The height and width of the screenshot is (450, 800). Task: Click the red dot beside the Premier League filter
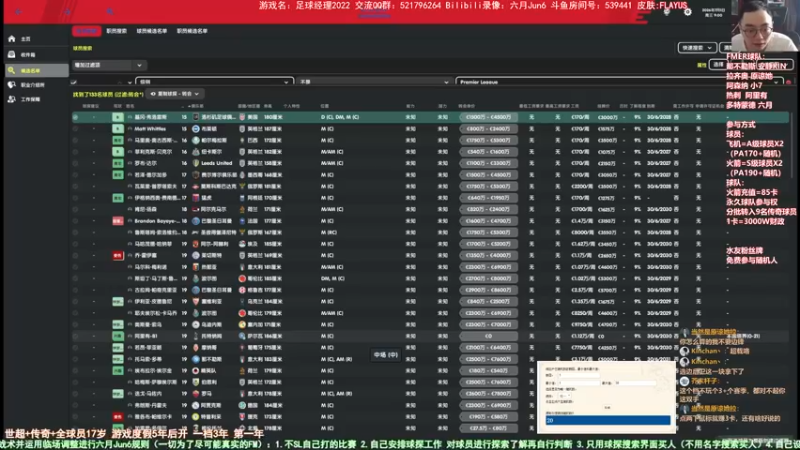[789, 82]
